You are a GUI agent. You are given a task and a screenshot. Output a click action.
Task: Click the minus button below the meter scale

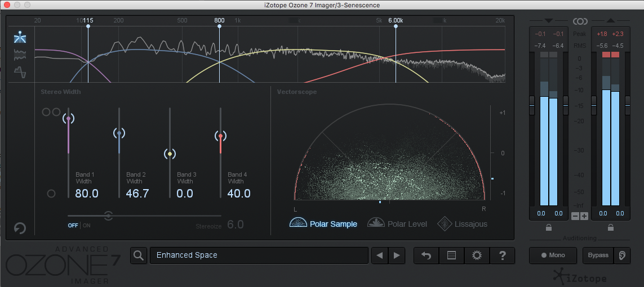[x=575, y=216]
